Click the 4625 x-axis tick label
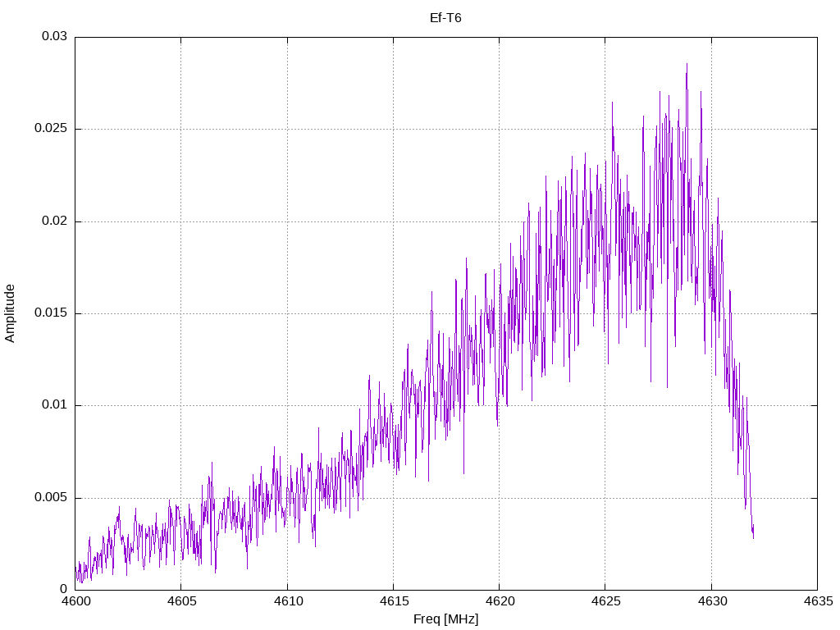This screenshot has height=630, width=840. 606,601
